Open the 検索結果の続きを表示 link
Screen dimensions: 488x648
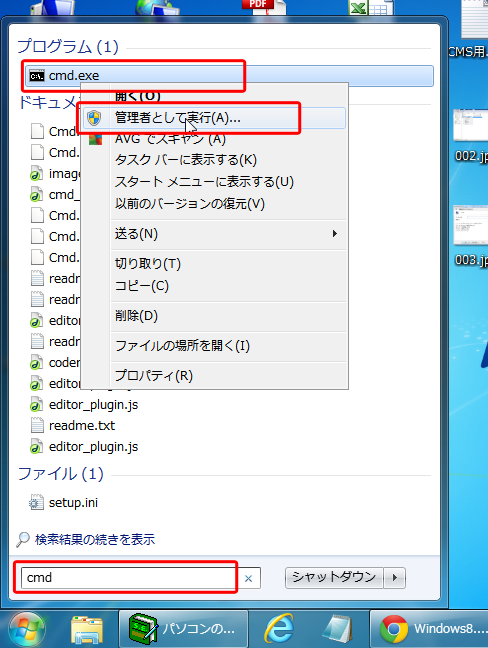pos(95,539)
